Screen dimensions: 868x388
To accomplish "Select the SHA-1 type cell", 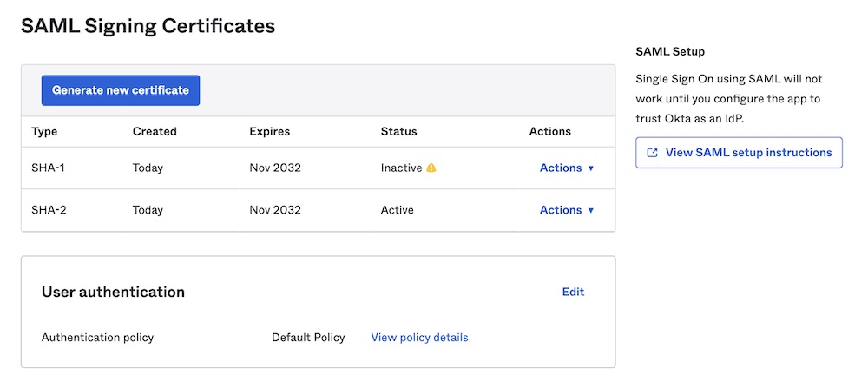I will [49, 168].
